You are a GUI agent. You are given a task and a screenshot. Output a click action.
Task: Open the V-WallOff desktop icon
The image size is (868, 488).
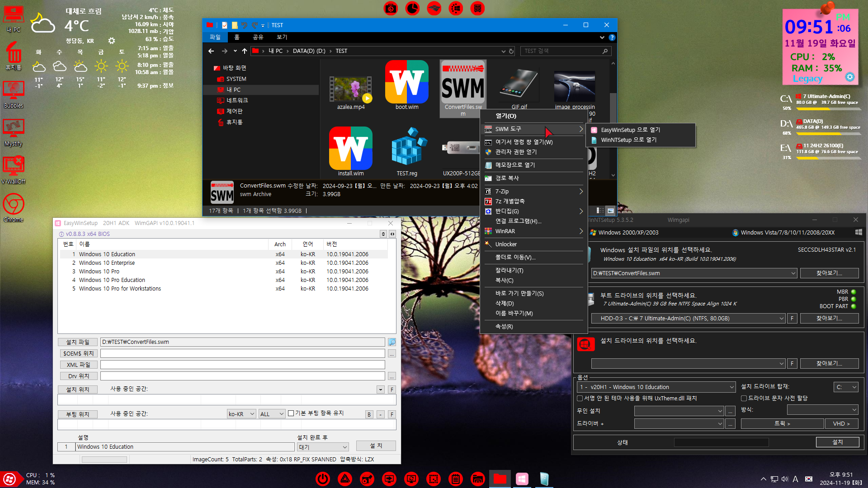[x=14, y=171]
